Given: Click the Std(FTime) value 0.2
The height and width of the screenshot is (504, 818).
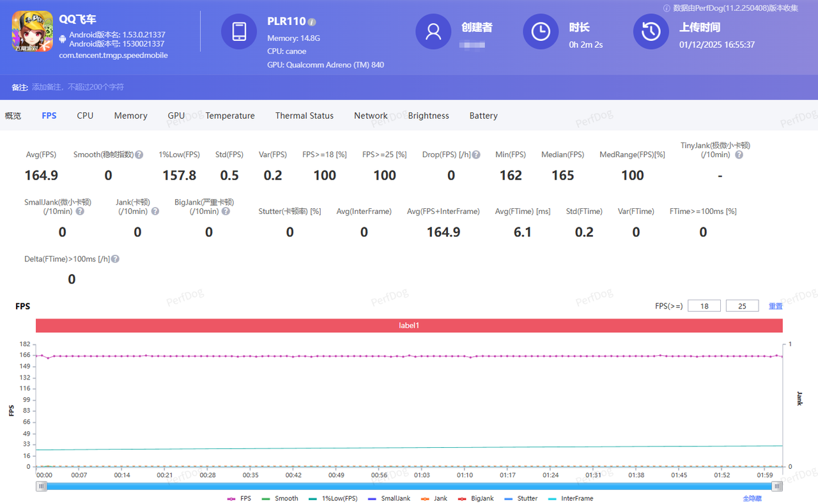Looking at the screenshot, I should [x=584, y=232].
